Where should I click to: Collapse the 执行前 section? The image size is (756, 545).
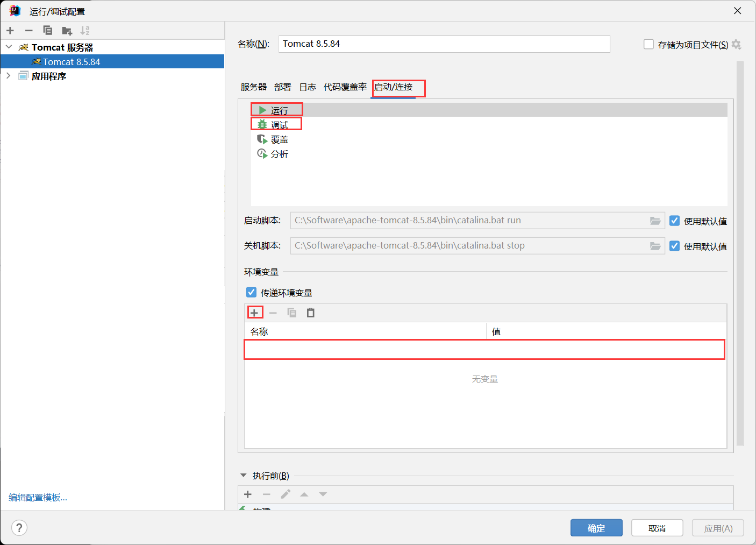tap(243, 476)
